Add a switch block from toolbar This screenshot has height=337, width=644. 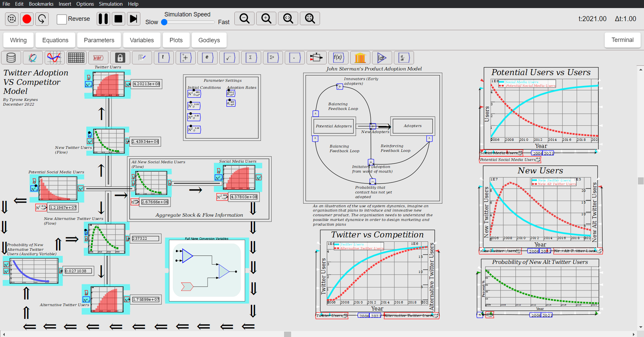coord(316,58)
